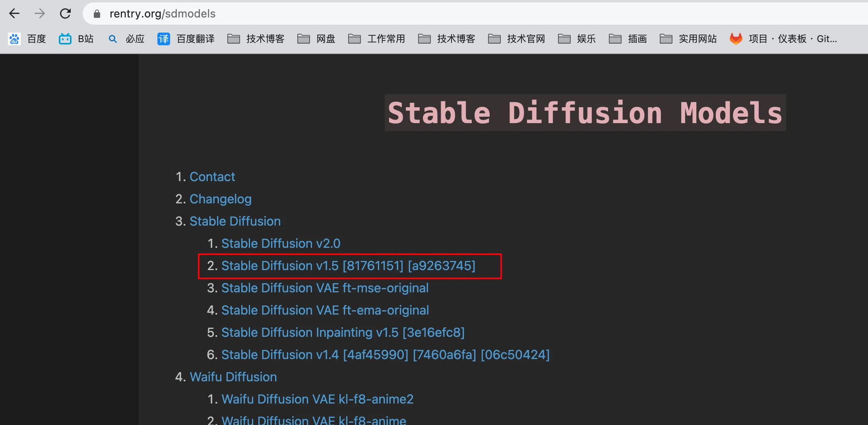
Task: Expand the 技术官网 bookmark folder
Action: tap(516, 39)
